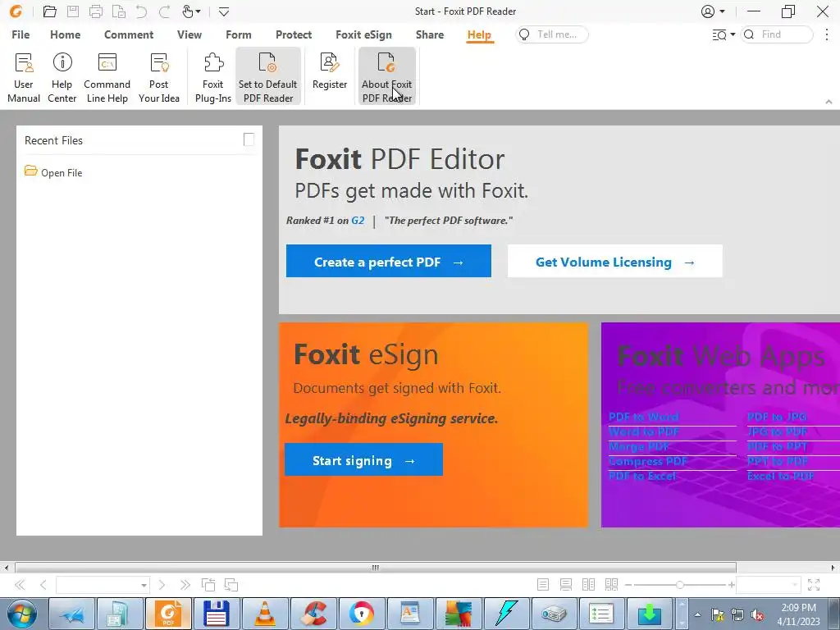Screen dimensions: 840x630
Task: Click the Foxit PDF taskbar icon
Action: tap(168, 614)
